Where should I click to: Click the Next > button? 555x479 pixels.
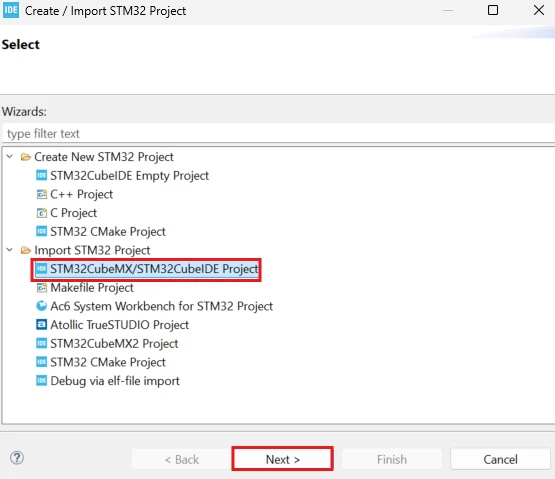[282, 459]
